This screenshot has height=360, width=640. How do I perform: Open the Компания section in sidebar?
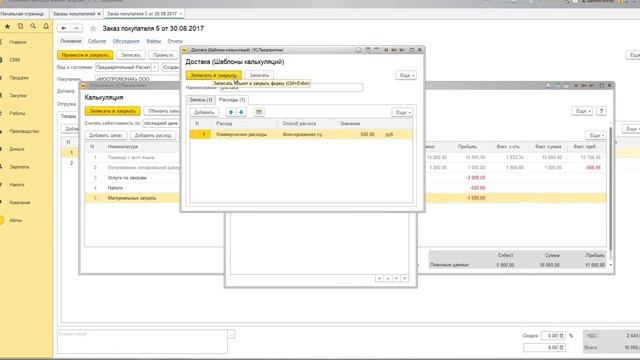[20, 202]
